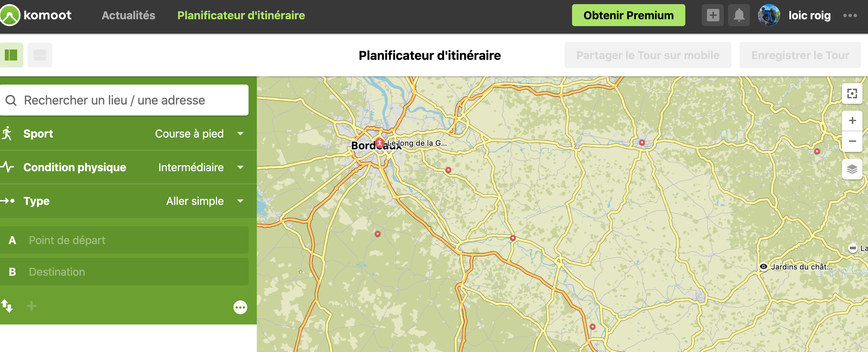Click the komoot logo
Image resolution: width=868 pixels, height=352 pixels.
pos(36,15)
